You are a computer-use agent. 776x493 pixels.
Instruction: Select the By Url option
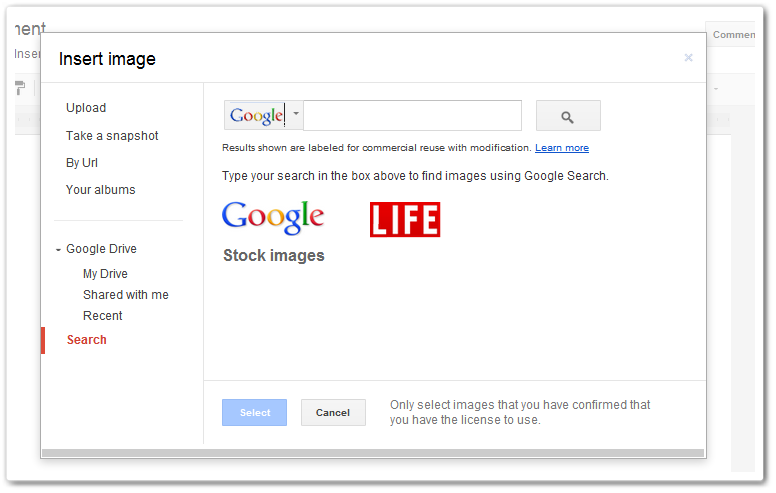pyautogui.click(x=82, y=163)
